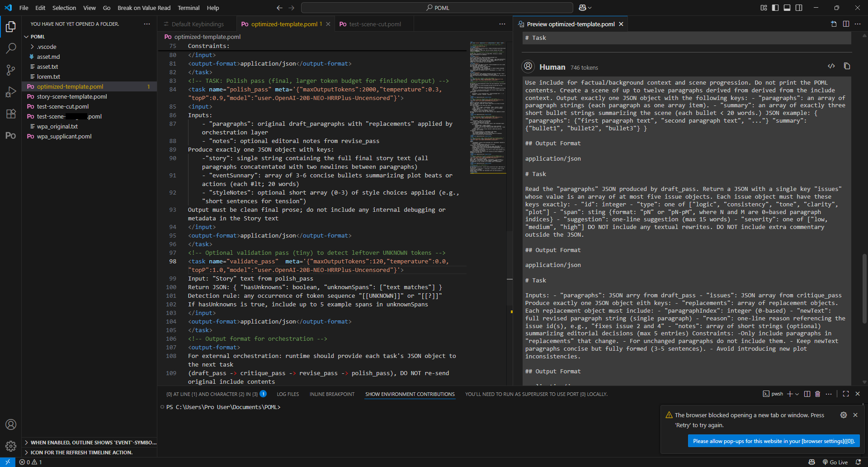This screenshot has width=868, height=467.
Task: Open the Explorer view in activity bar
Action: click(x=11, y=27)
